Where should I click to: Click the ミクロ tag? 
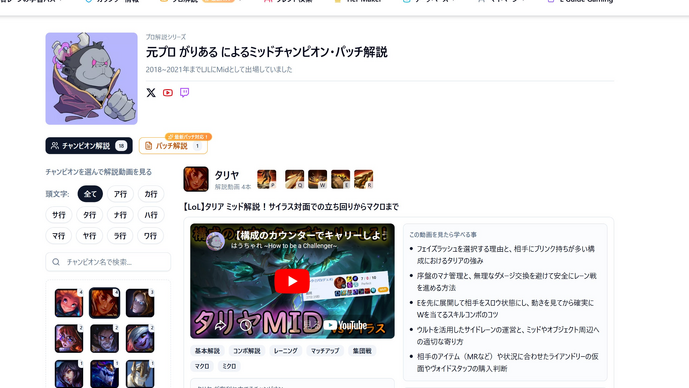(x=229, y=366)
